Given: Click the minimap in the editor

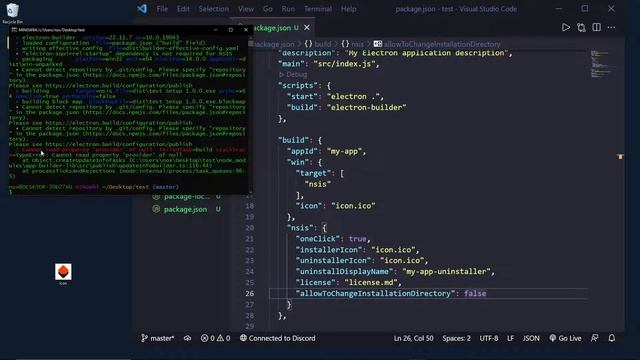Looking at the screenshot, I should (x=600, y=64).
